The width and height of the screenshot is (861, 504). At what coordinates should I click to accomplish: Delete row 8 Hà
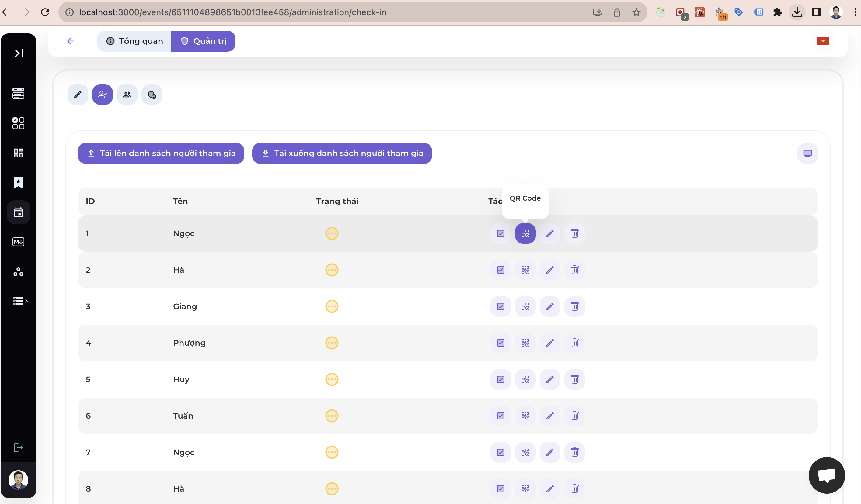[574, 489]
